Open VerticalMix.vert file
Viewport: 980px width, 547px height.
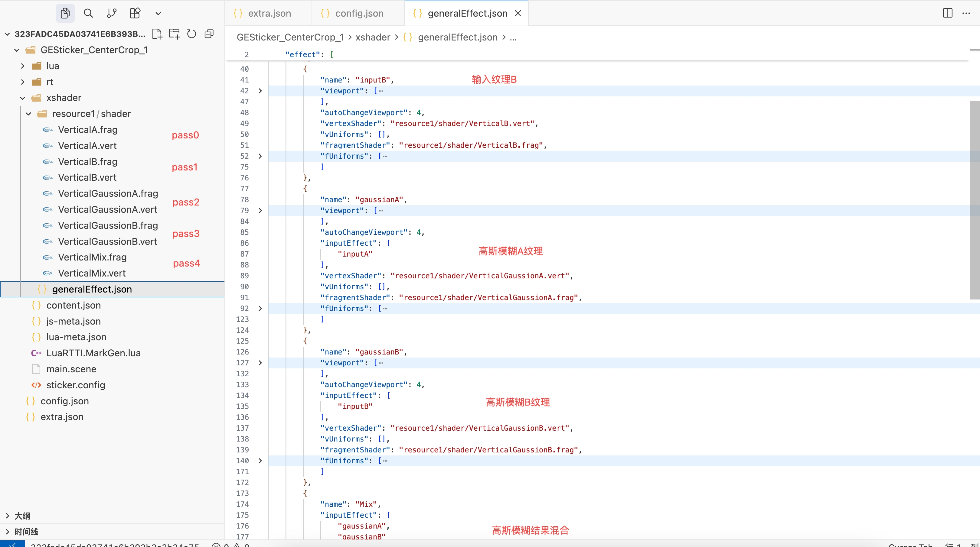[92, 273]
